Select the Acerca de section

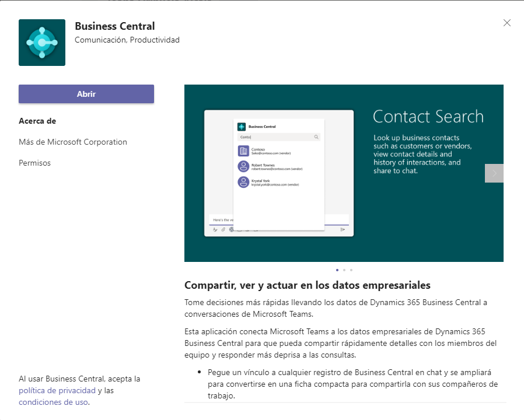37,121
